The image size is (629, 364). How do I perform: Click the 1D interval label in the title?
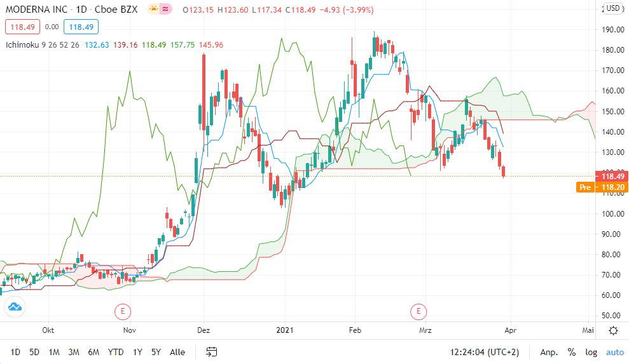tap(81, 10)
